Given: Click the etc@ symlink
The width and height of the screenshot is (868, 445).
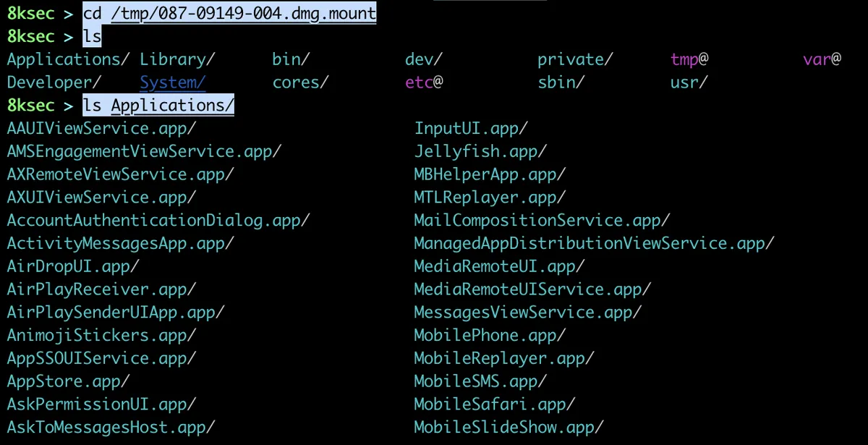Looking at the screenshot, I should [424, 82].
